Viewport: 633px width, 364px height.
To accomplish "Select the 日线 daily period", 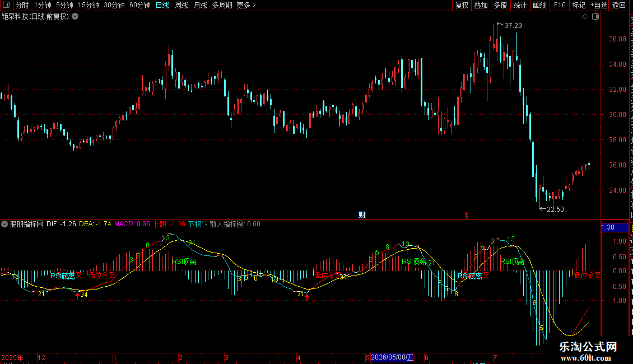I will pyautogui.click(x=162, y=5).
